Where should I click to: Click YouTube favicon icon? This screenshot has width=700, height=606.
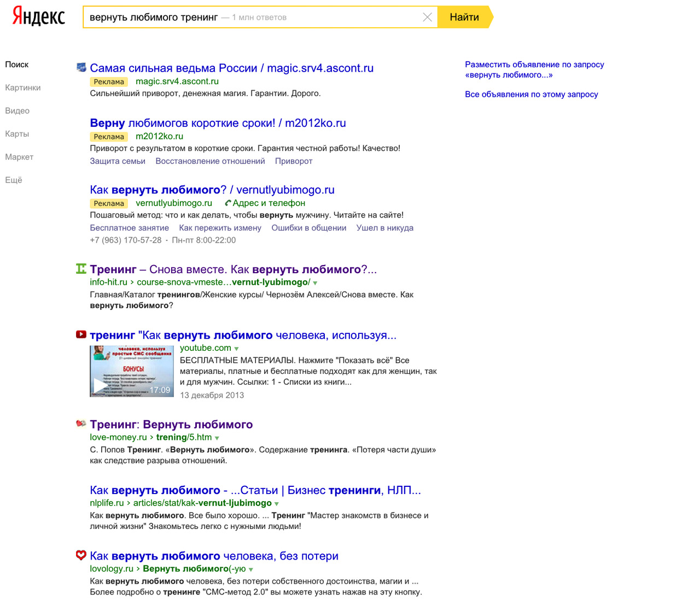point(81,334)
